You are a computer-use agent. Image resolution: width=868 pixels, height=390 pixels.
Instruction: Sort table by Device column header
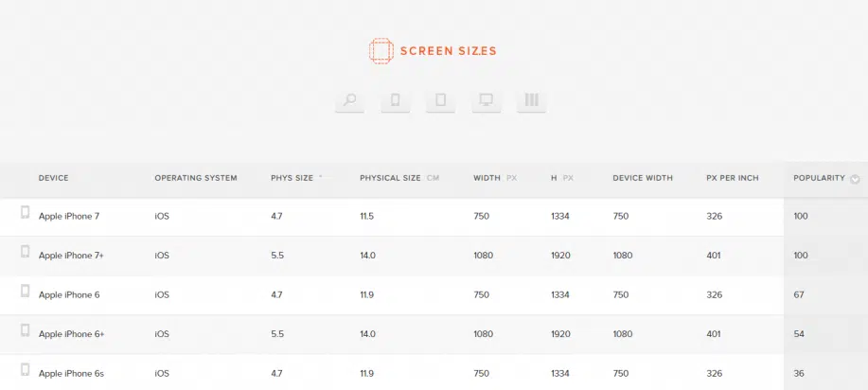[x=53, y=178]
